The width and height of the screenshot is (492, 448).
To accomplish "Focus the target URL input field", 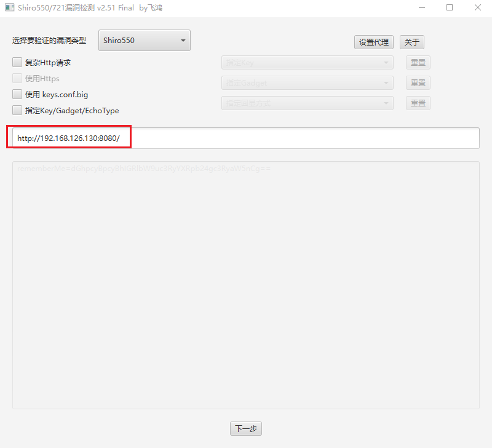I will (x=245, y=138).
